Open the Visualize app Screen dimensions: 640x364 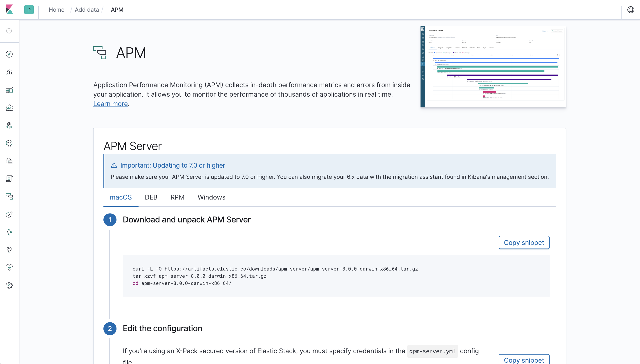point(9,72)
